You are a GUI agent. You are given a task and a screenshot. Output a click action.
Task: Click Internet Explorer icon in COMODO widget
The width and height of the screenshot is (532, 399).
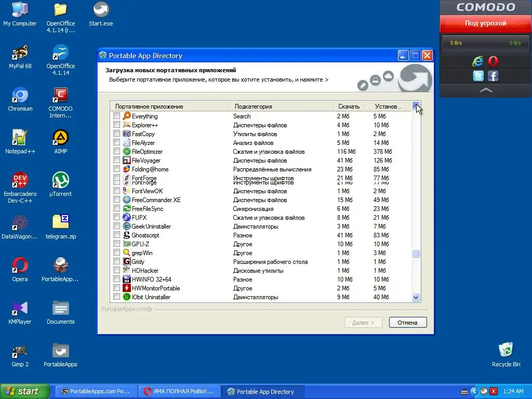[478, 61]
